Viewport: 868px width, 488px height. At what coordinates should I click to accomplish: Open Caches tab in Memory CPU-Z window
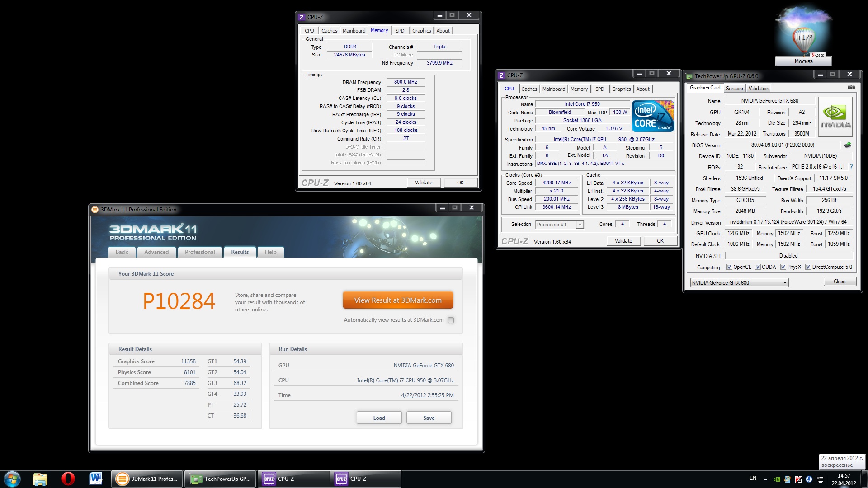(329, 31)
